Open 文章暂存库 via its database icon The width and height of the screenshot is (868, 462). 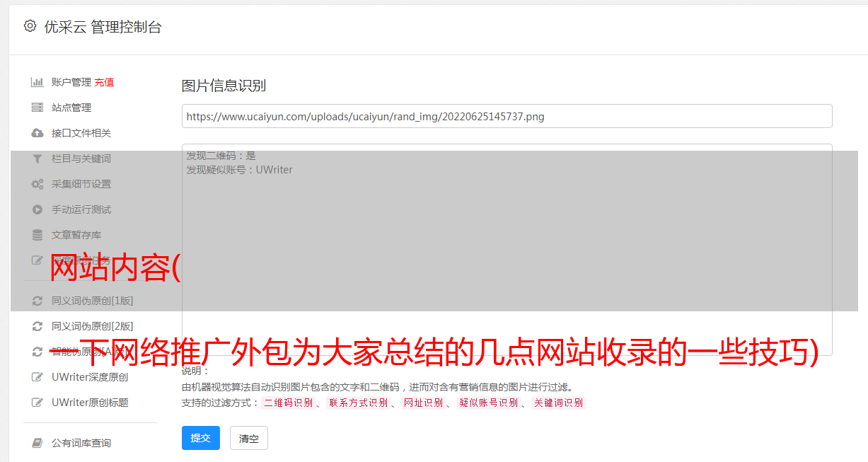(x=37, y=235)
